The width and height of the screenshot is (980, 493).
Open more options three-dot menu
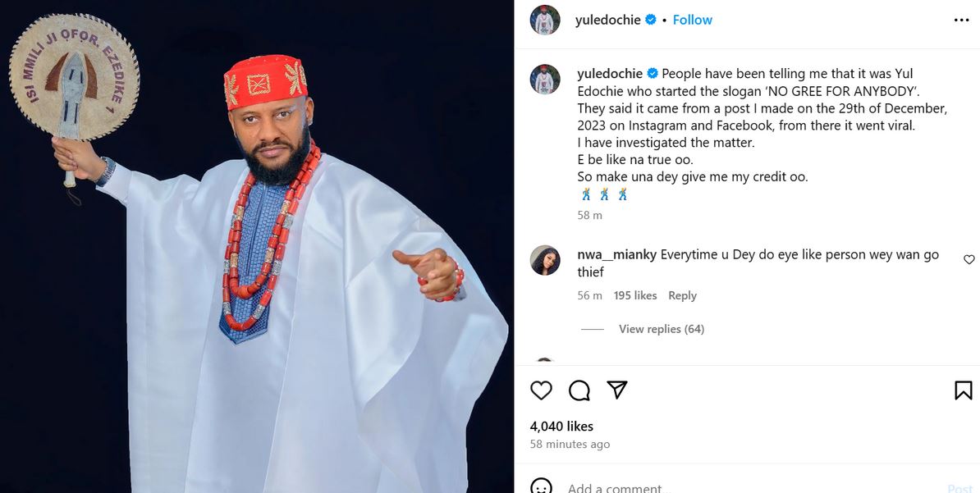pos(961,21)
